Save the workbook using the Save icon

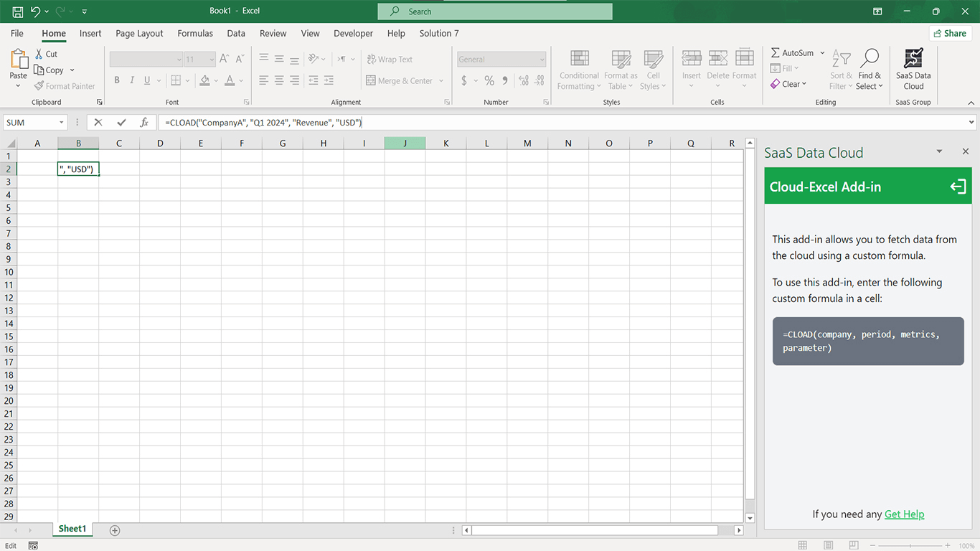[x=17, y=11]
